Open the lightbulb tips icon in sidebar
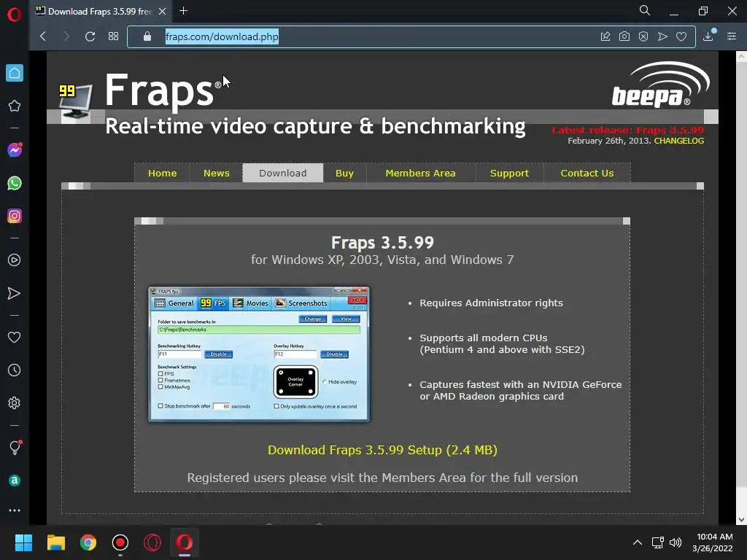The height and width of the screenshot is (560, 747). tap(15, 447)
